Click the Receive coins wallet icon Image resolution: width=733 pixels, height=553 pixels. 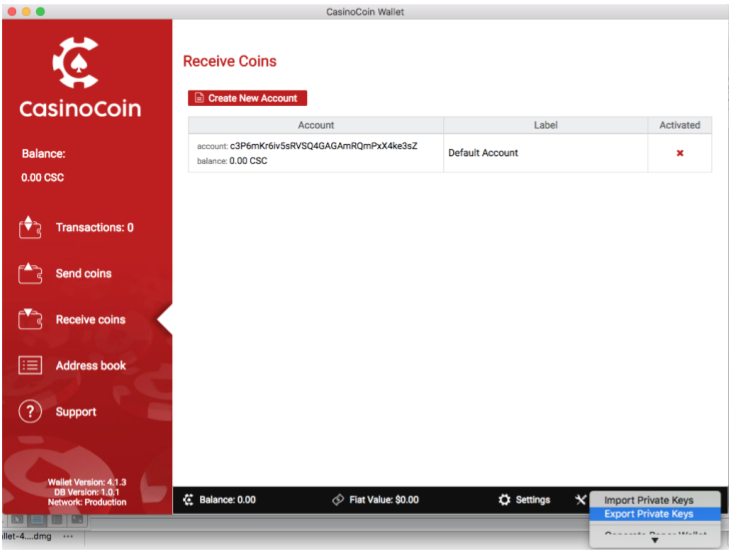(x=30, y=319)
